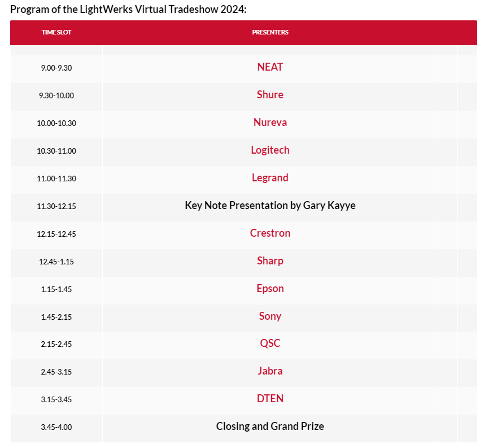
Task: Open the Jabra presenter link
Action: pos(270,371)
